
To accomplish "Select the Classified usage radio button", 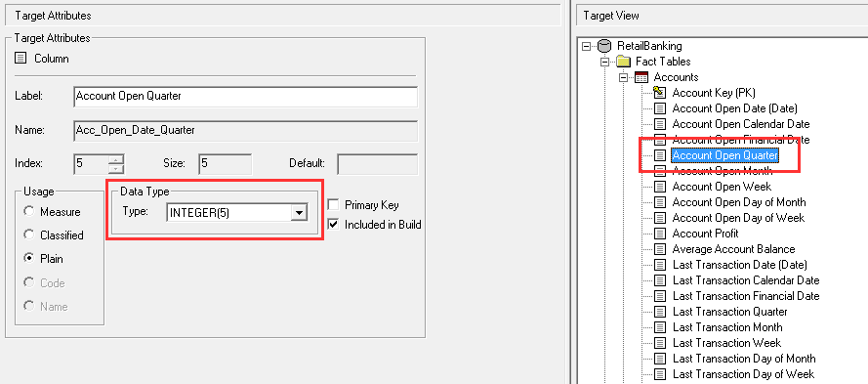I will [x=29, y=235].
